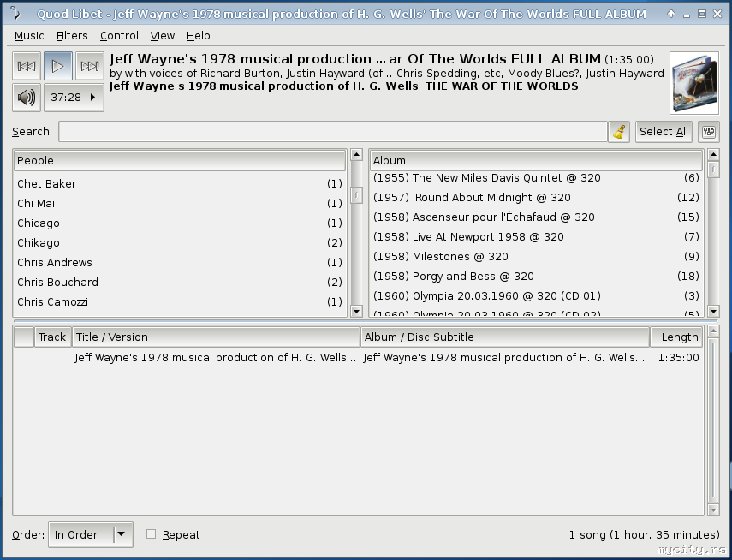Click the People list scroll down arrow
Image resolution: width=732 pixels, height=560 pixels.
357,311
